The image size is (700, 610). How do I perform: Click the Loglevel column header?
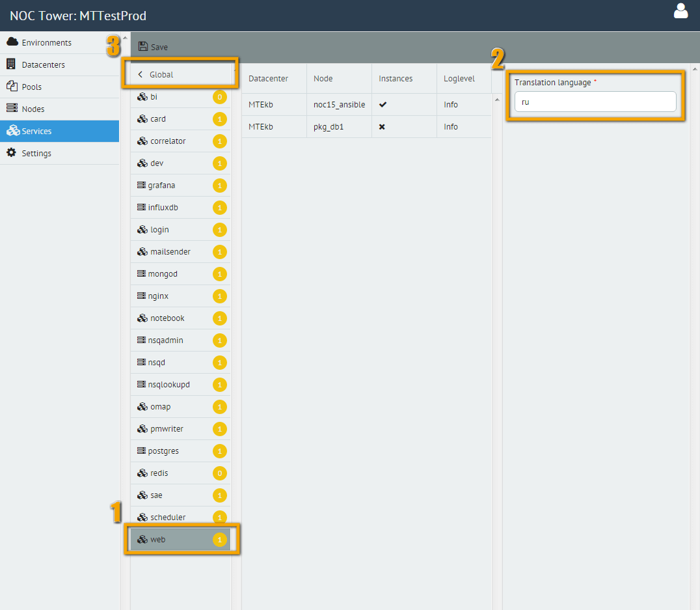[x=464, y=78]
